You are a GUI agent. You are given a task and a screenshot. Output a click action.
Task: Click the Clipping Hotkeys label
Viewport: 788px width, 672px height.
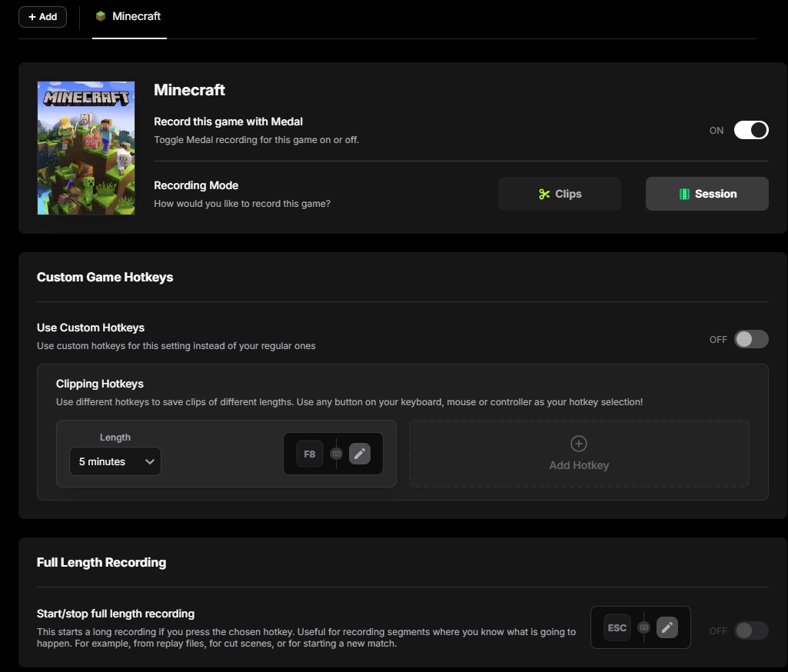click(100, 384)
